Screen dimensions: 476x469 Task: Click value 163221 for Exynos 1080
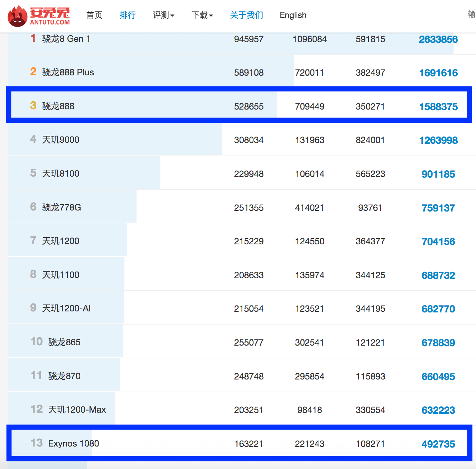coord(249,444)
